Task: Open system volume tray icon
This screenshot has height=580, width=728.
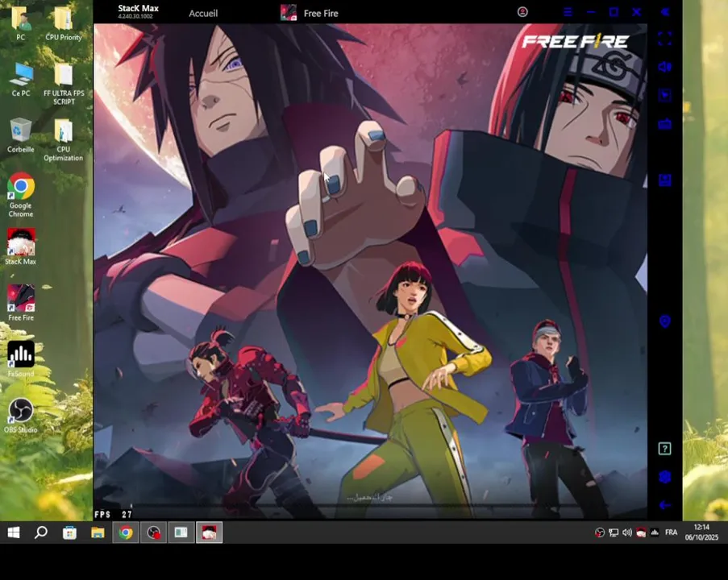Action: (x=626, y=532)
